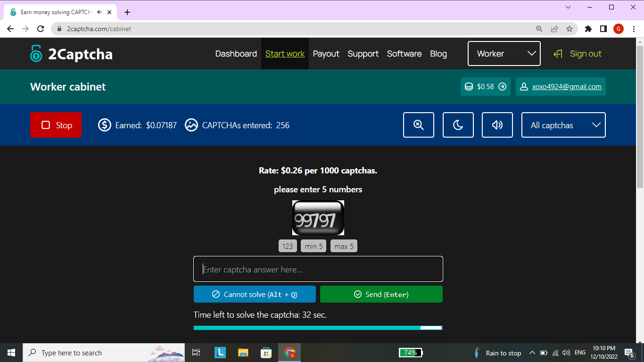Viewport: 644px width, 362px height.
Task: Click the 74% battery indicator
Action: point(411,353)
